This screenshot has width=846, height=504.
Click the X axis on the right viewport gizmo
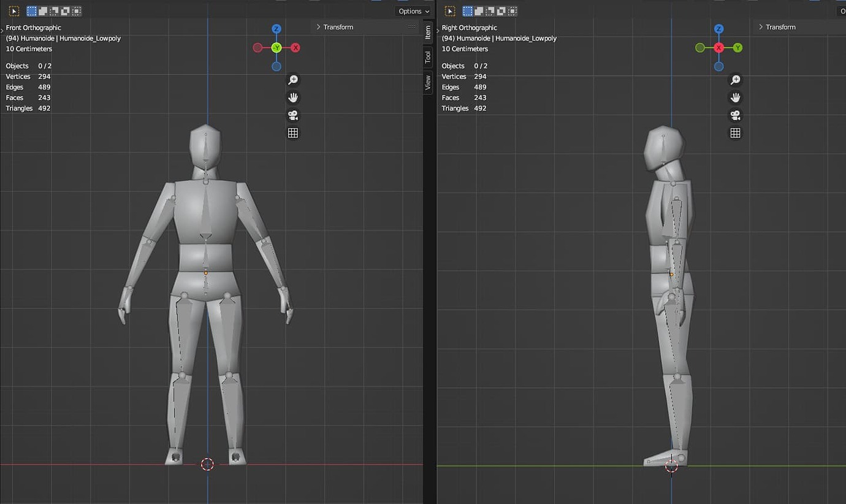pos(718,47)
